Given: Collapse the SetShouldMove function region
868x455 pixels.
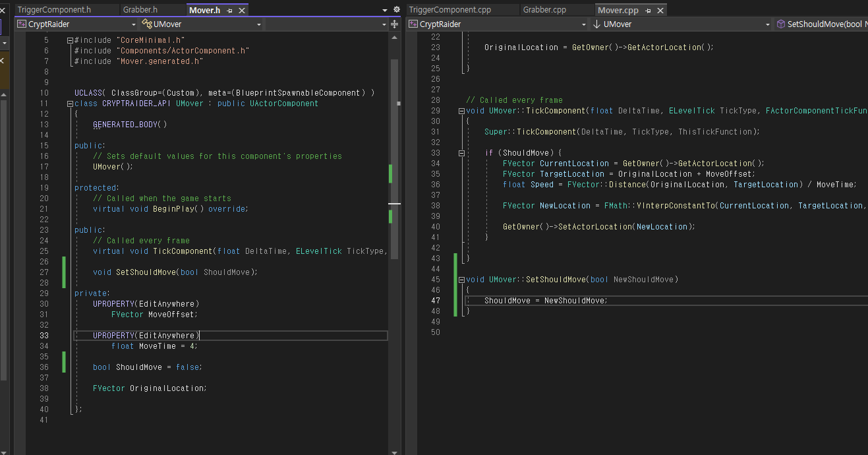Looking at the screenshot, I should click(x=461, y=280).
